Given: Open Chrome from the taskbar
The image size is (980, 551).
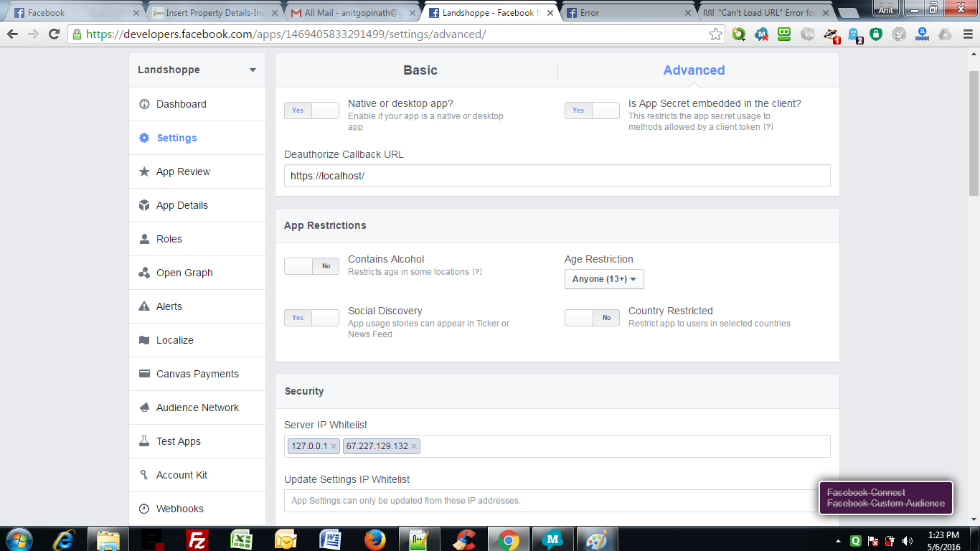Looking at the screenshot, I should point(508,540).
